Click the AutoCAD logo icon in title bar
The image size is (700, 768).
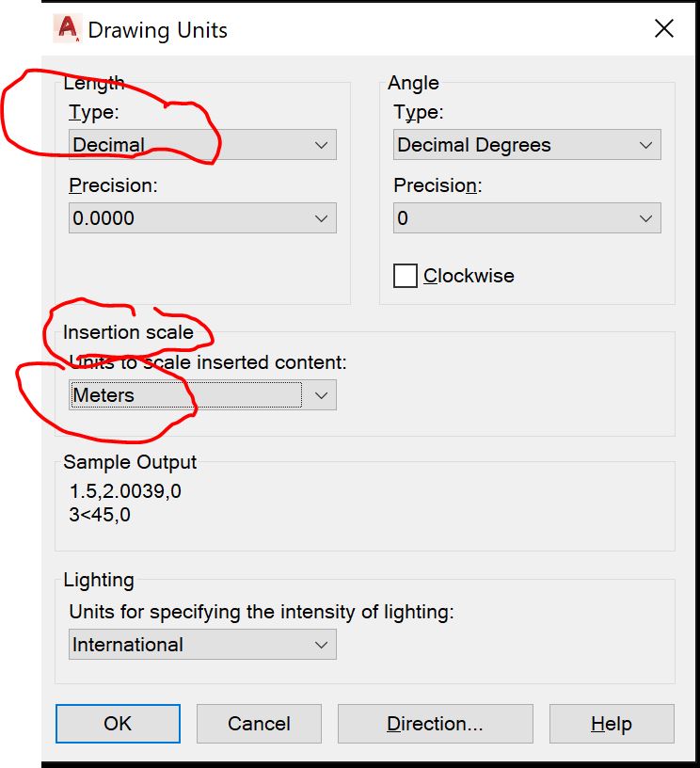click(67, 29)
